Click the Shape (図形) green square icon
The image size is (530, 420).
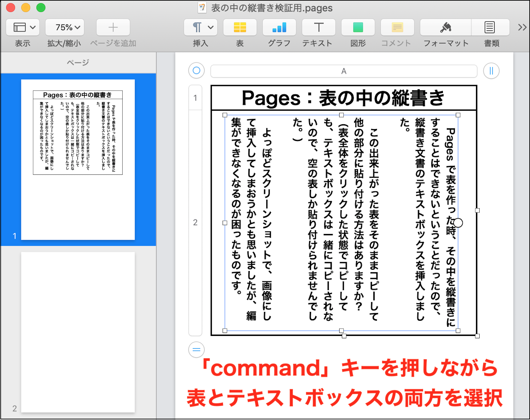coord(358,27)
